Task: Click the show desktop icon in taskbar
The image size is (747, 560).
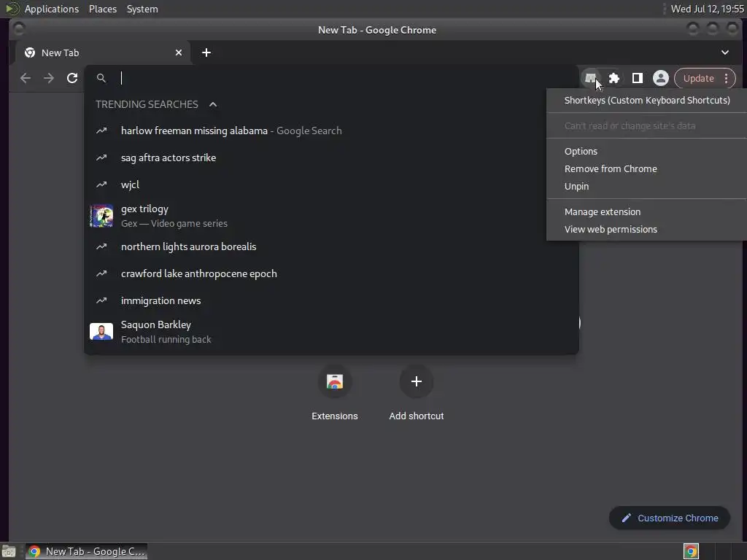Action: [9, 551]
